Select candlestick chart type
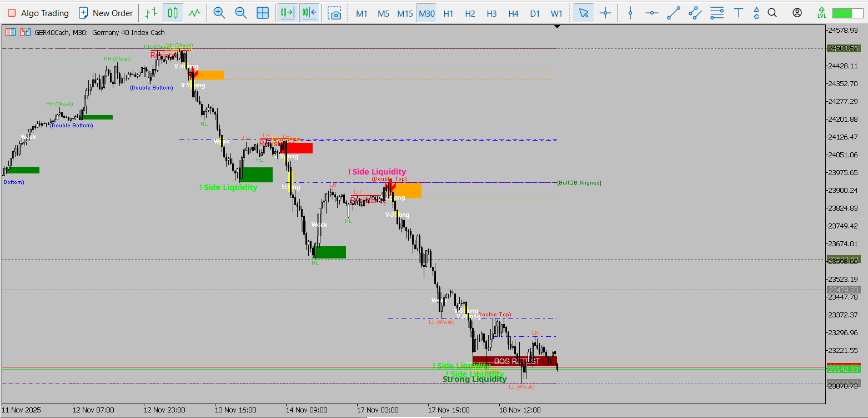 click(x=173, y=13)
